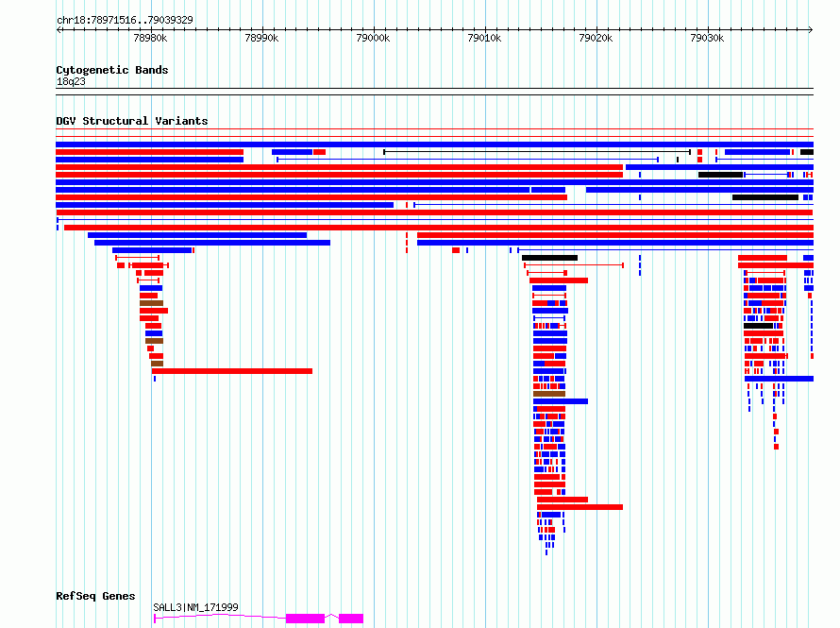Click the SALL3|NM_171999 gene label
Viewport: 840px width, 628px height.
(195, 607)
